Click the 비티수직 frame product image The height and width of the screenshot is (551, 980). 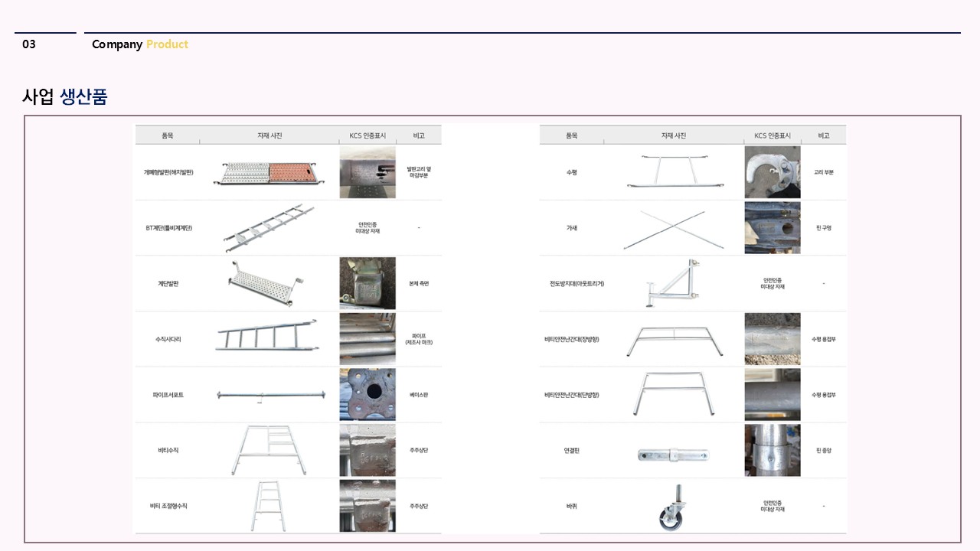pyautogui.click(x=273, y=450)
